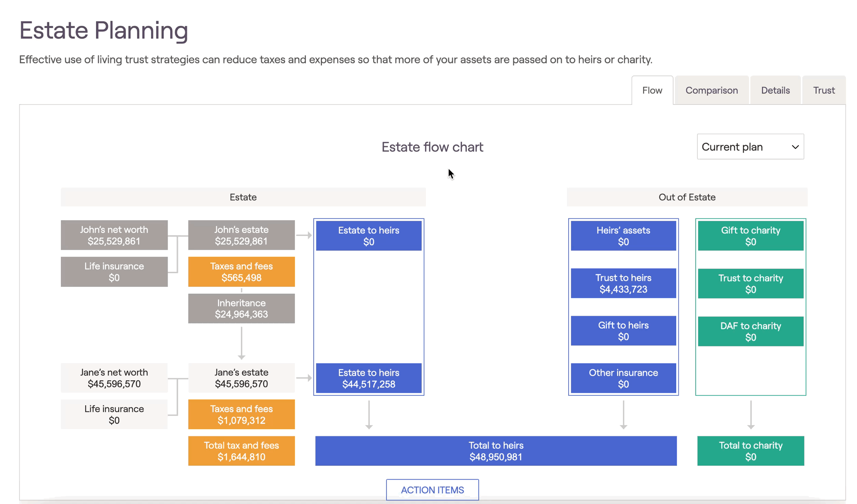Screen dimensions: 857x504
Task: Click the Out of Estate header
Action: 687,197
